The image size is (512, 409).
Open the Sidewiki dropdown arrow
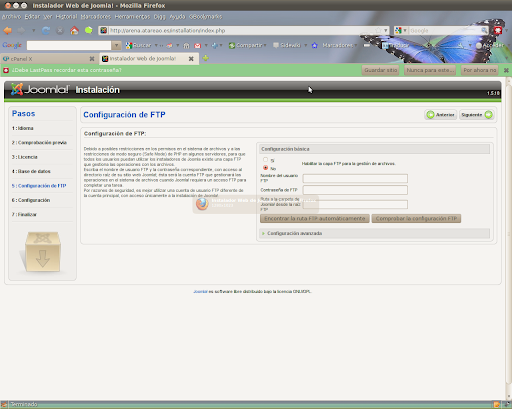pyautogui.click(x=305, y=45)
